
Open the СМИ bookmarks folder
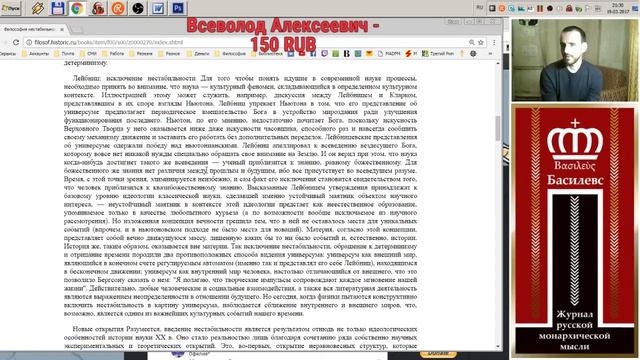coord(89,53)
